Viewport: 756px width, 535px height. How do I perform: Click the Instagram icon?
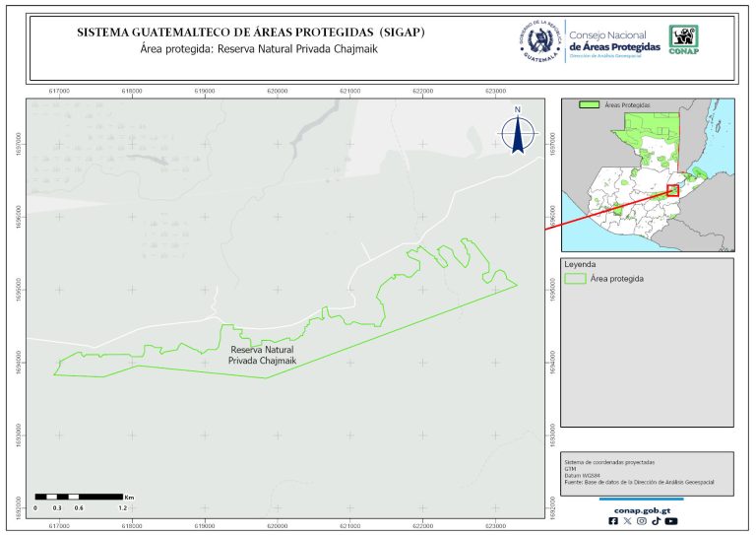pos(641,521)
